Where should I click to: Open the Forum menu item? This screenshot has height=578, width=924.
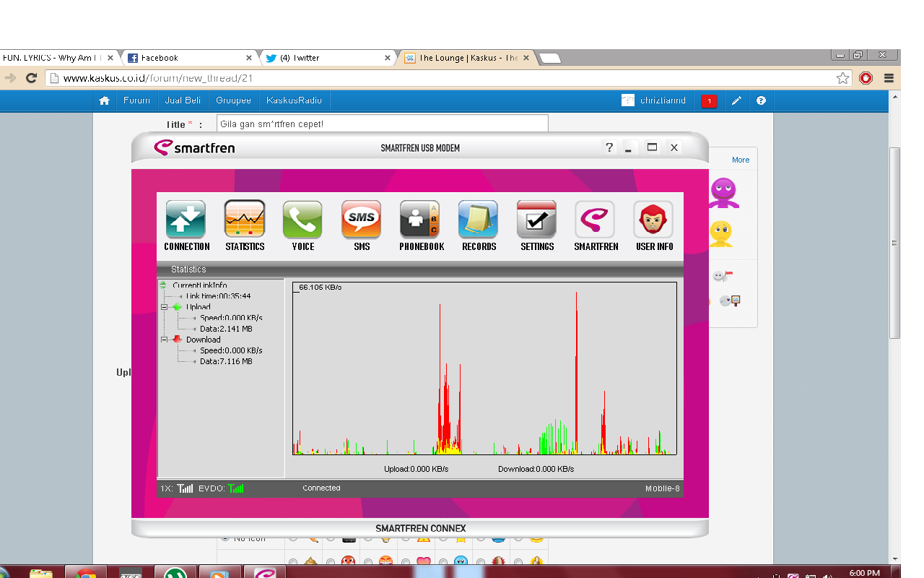tap(136, 100)
